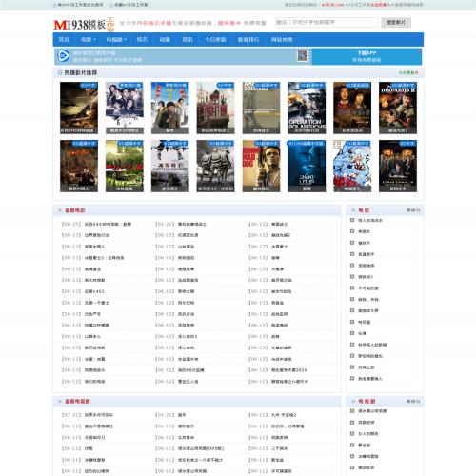The height and width of the screenshot is (476, 476).
Task: Open the CHANT DU LOUP movie poster
Action: point(307,166)
